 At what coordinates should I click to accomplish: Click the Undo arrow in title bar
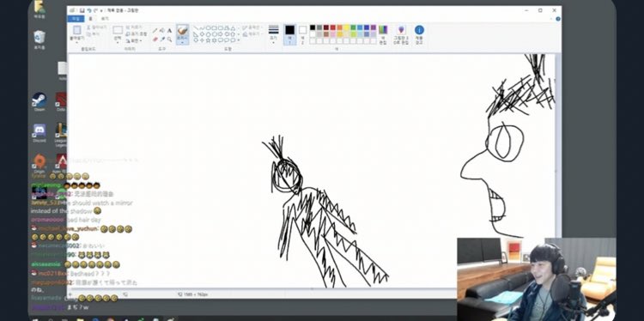pos(89,10)
